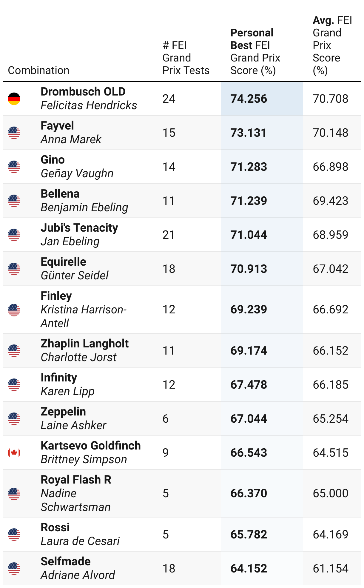The image size is (364, 588).
Task: Click the Avg. FEI Grand Prix Score header
Action: pyautogui.click(x=332, y=45)
